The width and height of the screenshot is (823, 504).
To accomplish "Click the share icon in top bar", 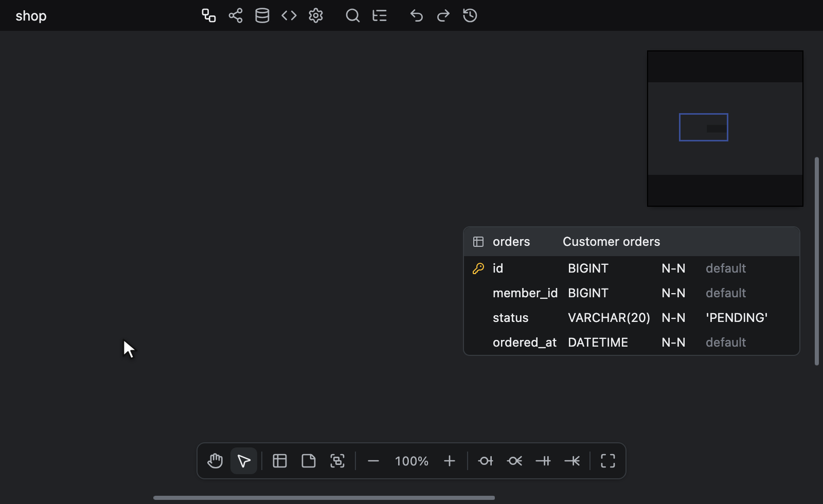I will pos(236,15).
